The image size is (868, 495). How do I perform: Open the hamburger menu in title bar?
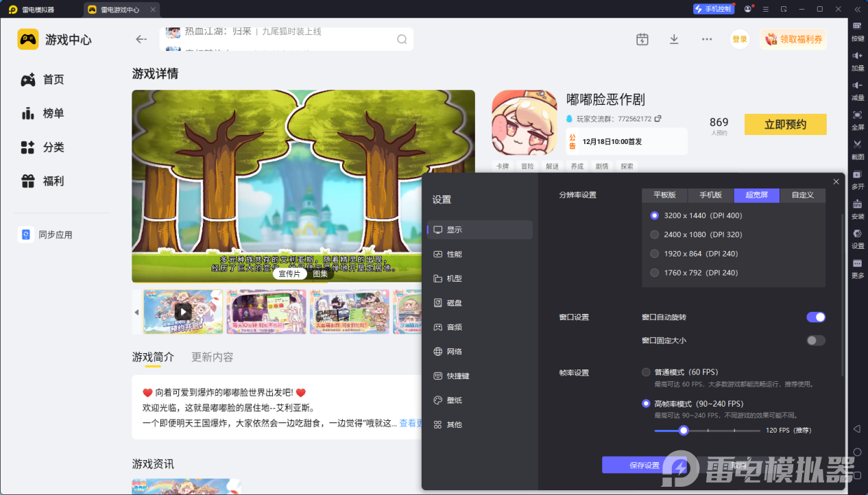(x=766, y=9)
